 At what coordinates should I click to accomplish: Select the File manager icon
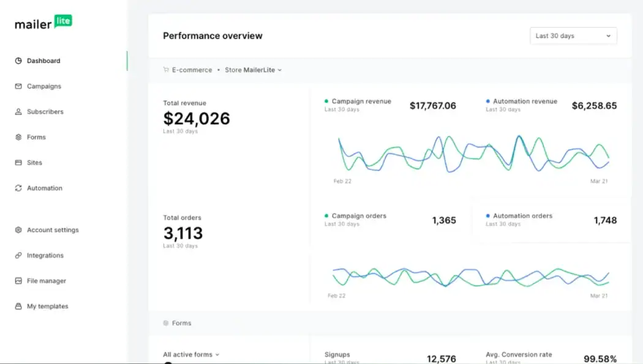point(18,280)
